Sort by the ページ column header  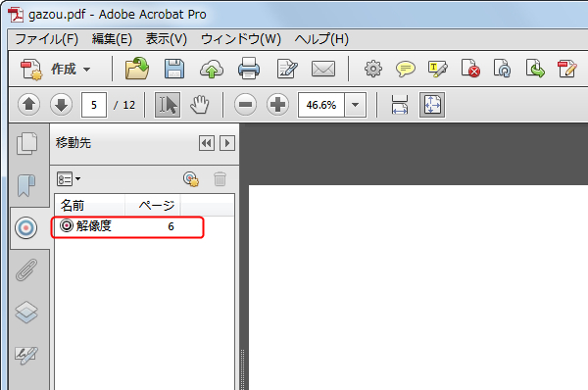pyautogui.click(x=153, y=205)
